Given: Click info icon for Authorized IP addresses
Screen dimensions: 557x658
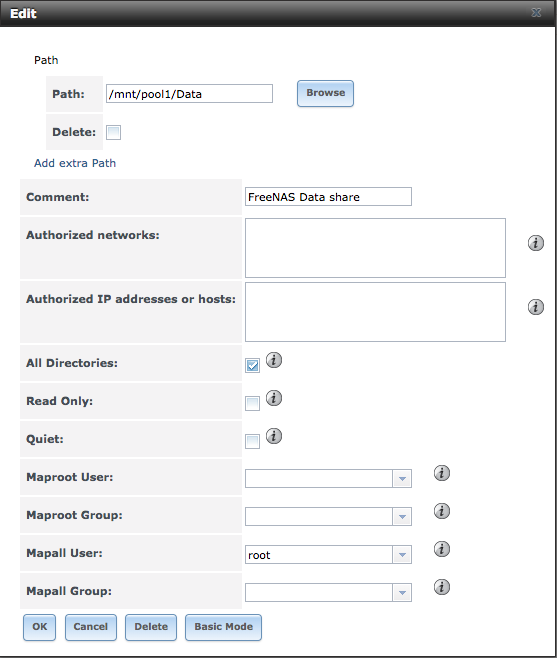Looking at the screenshot, I should click(x=536, y=307).
